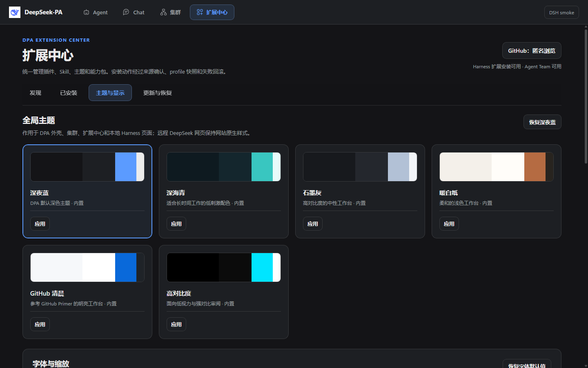Select the 主题与显示 tab
The image size is (588, 368).
pyautogui.click(x=110, y=93)
